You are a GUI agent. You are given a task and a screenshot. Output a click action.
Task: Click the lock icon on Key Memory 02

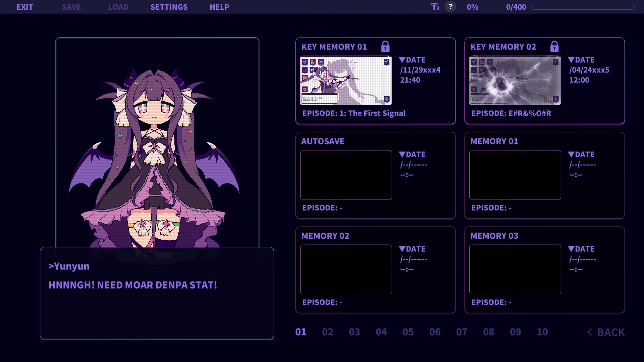[x=554, y=46]
